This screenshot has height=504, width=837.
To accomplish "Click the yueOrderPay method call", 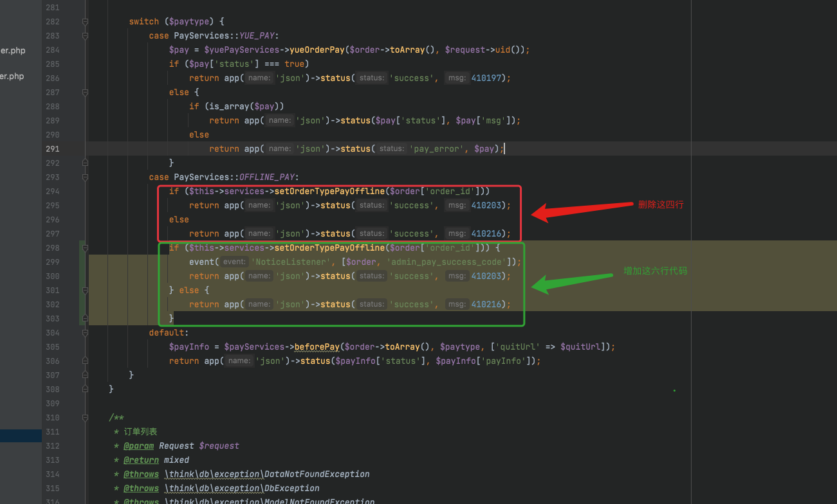I will point(318,50).
